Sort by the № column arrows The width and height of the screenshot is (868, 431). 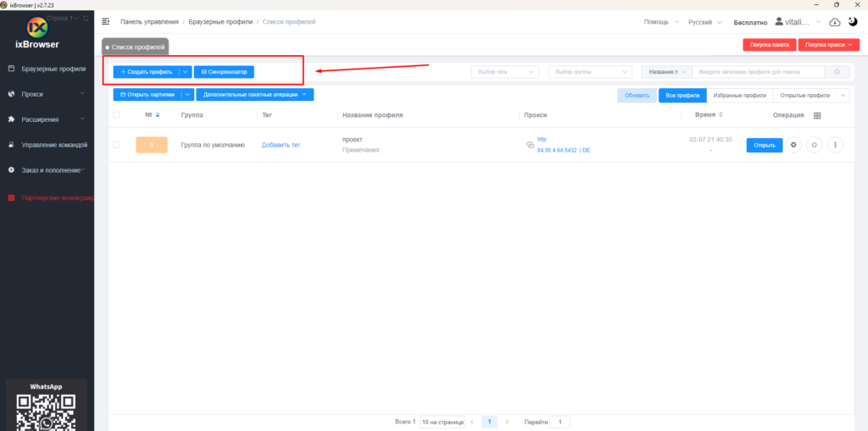pyautogui.click(x=158, y=115)
